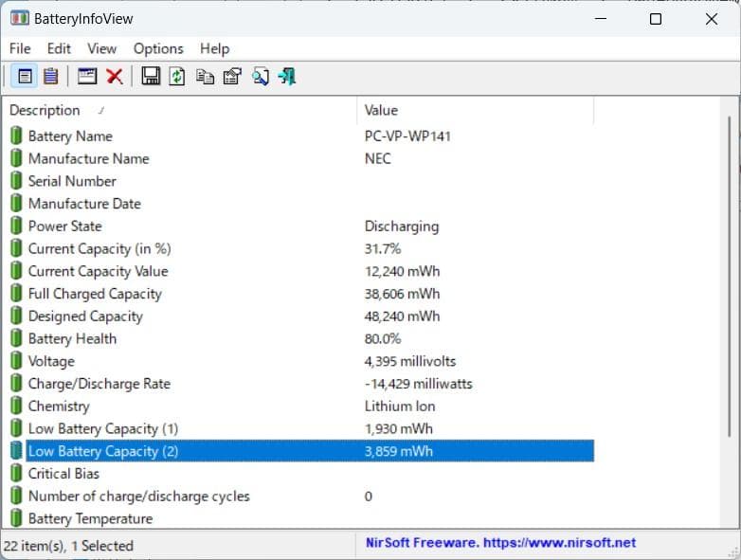Viewport: 741px width, 560px height.
Task: Select the "Battery Name" row text
Action: coord(70,136)
